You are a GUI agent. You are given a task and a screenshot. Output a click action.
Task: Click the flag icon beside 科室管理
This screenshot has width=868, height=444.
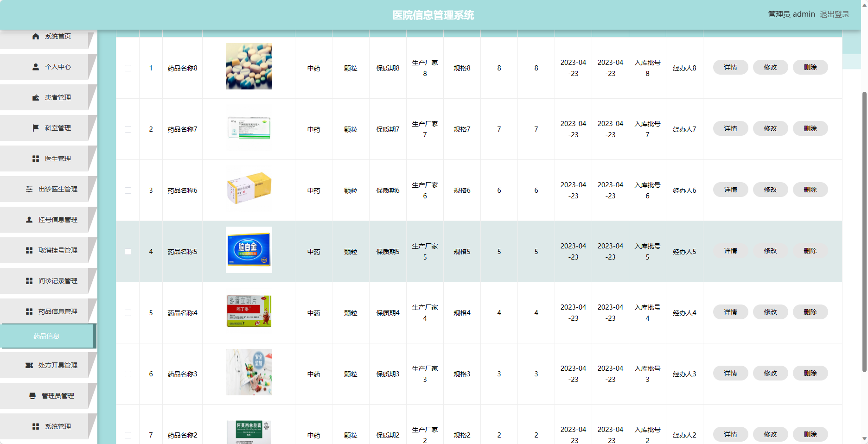pos(36,128)
